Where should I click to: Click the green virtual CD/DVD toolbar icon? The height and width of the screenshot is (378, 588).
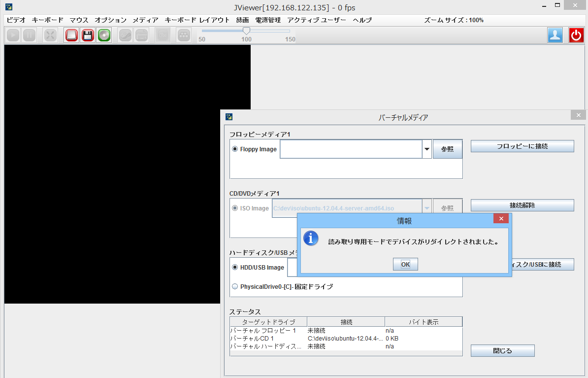click(x=104, y=35)
